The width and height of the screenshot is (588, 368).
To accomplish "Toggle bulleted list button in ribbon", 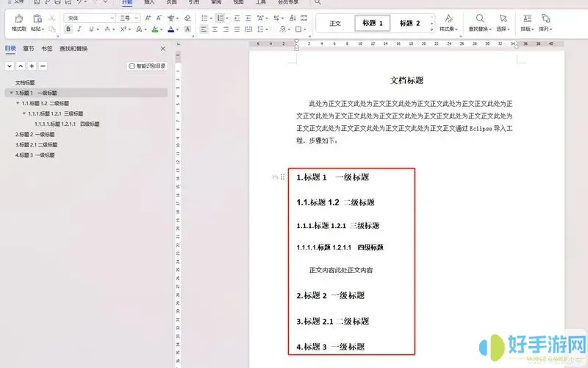I will (204, 18).
